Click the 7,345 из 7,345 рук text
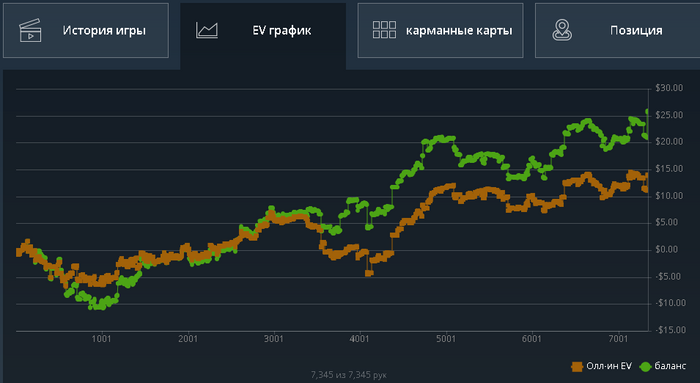The image size is (700, 383). [349, 375]
